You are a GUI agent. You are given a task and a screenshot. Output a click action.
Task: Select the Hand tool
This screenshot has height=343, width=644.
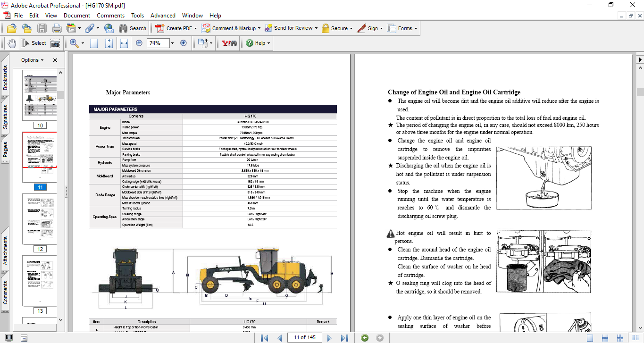point(11,43)
